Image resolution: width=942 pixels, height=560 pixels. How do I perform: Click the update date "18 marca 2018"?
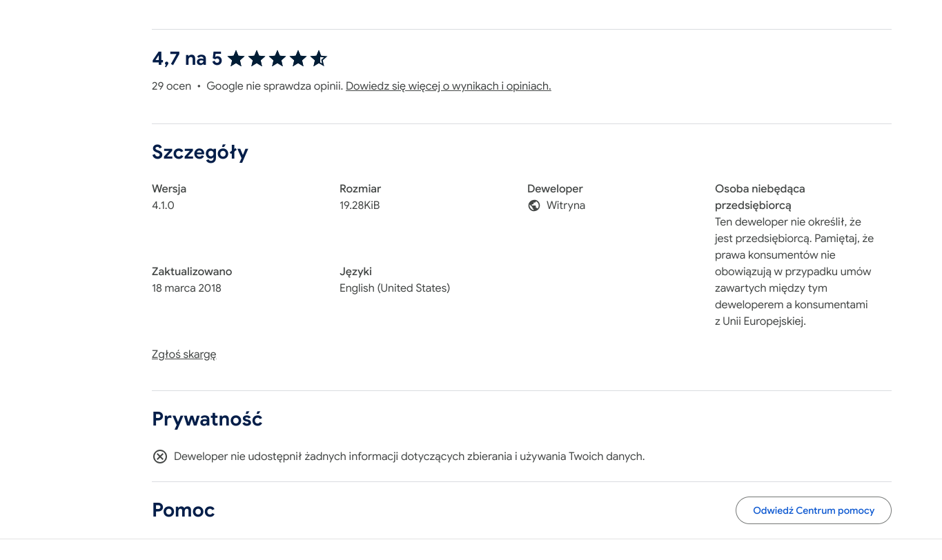[x=186, y=288]
